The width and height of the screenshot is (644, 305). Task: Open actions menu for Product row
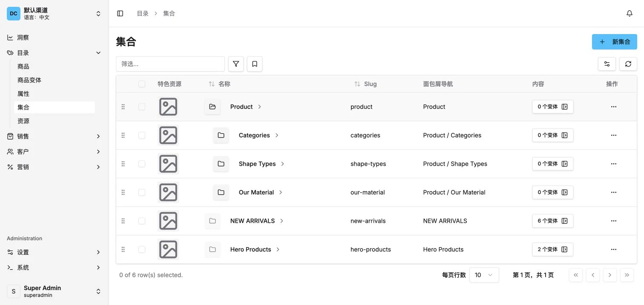coord(614,107)
